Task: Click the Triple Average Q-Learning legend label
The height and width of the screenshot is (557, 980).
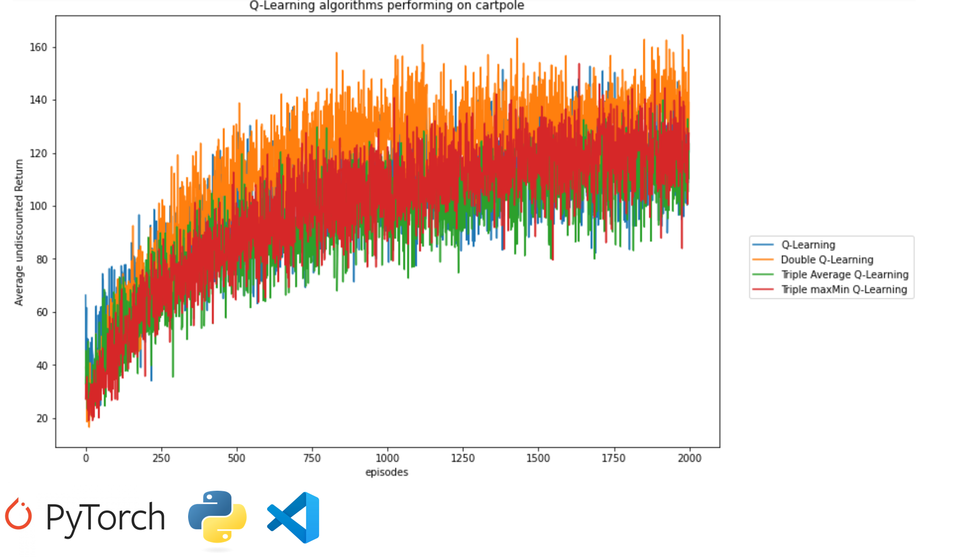Action: tap(844, 275)
